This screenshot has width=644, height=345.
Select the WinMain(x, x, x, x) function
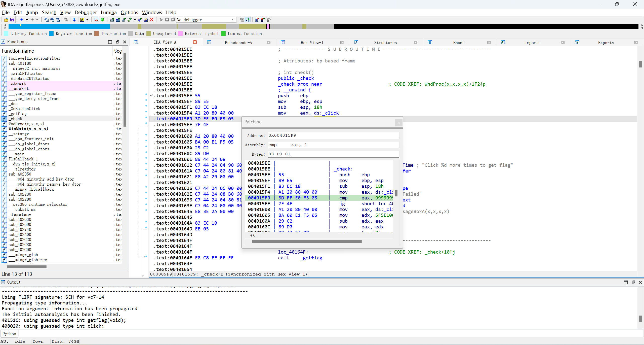(x=28, y=129)
